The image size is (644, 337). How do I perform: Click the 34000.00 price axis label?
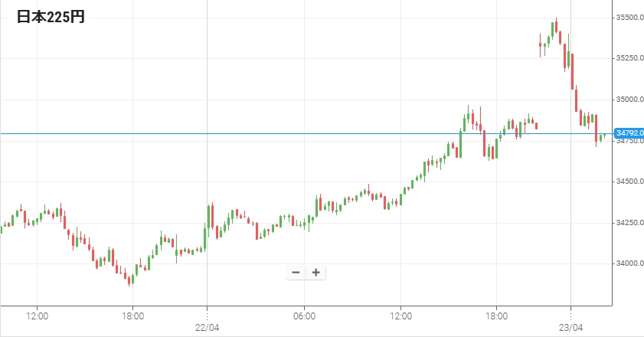629,263
